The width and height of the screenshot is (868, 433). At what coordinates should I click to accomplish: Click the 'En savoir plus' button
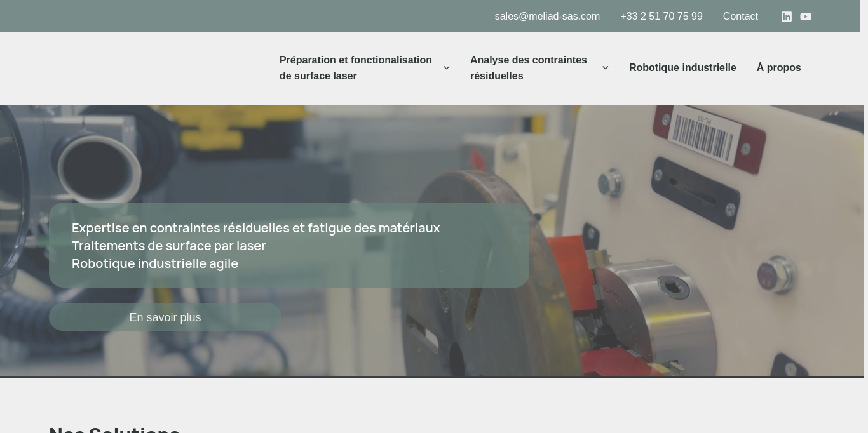[x=165, y=317]
